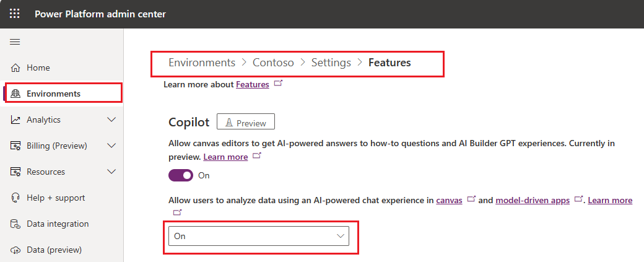Expand the Billing (Preview) chevron
Viewport: 644px width, 262px height.
111,146
